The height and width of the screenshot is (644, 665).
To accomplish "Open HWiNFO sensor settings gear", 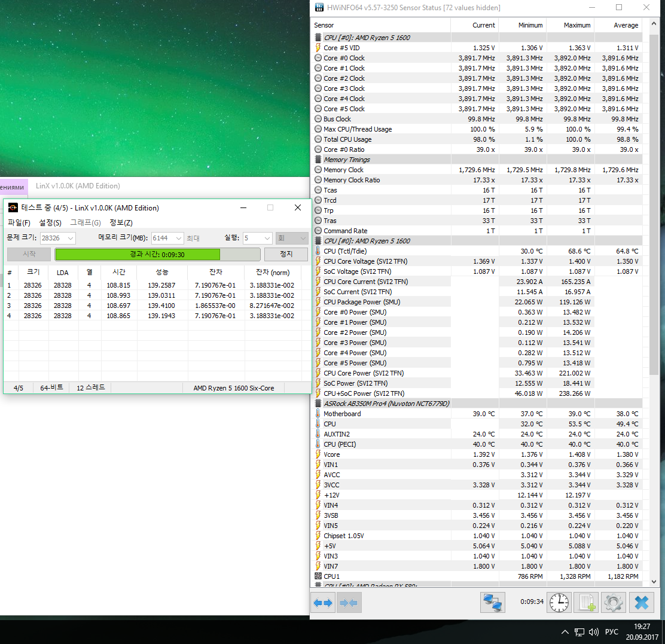I will [613, 602].
